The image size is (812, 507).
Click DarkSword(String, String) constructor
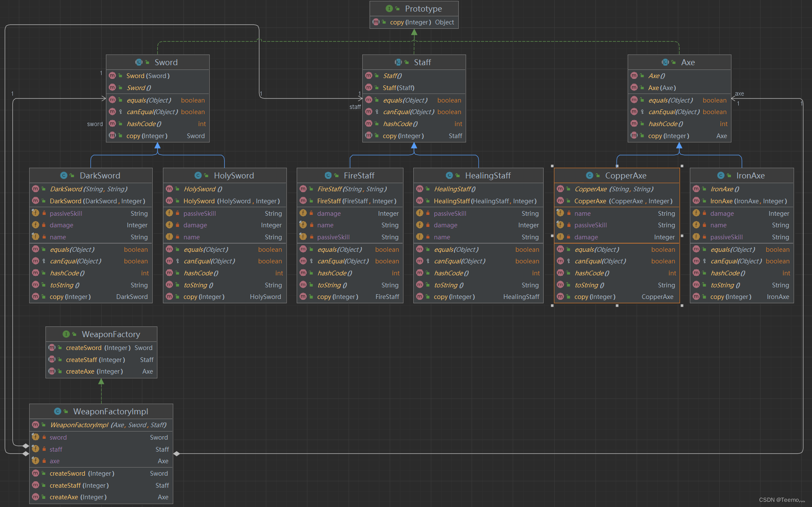coord(91,189)
